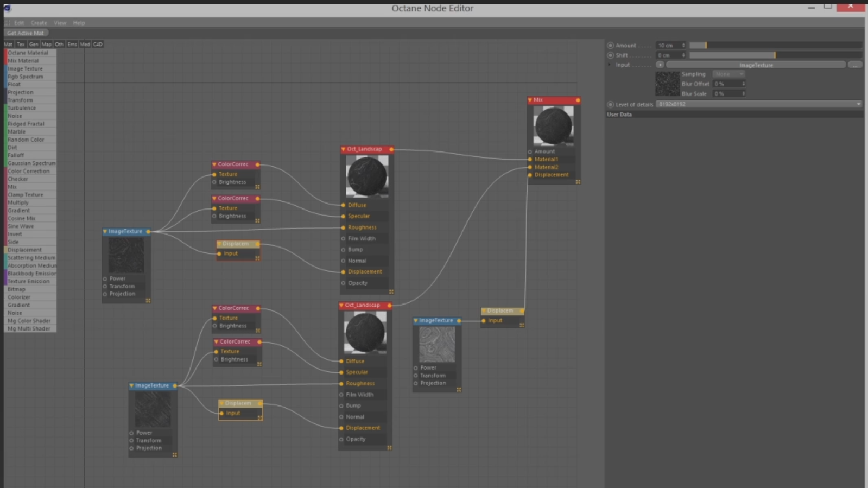Add a Blackbody Emission node
This screenshot has width=868, height=488.
(30, 274)
